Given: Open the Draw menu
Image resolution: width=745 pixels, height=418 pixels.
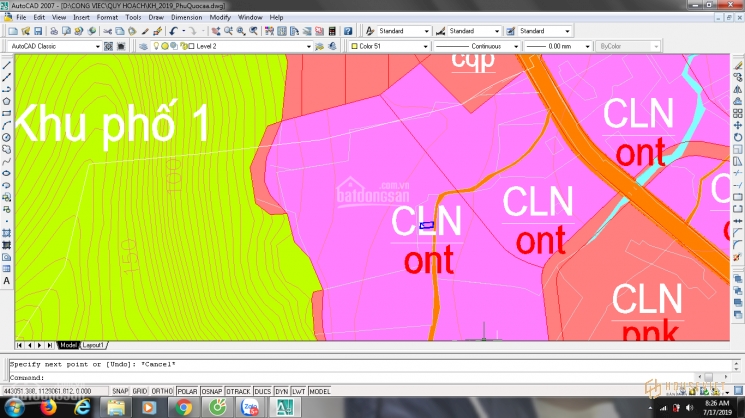Looking at the screenshot, I should click(156, 17).
